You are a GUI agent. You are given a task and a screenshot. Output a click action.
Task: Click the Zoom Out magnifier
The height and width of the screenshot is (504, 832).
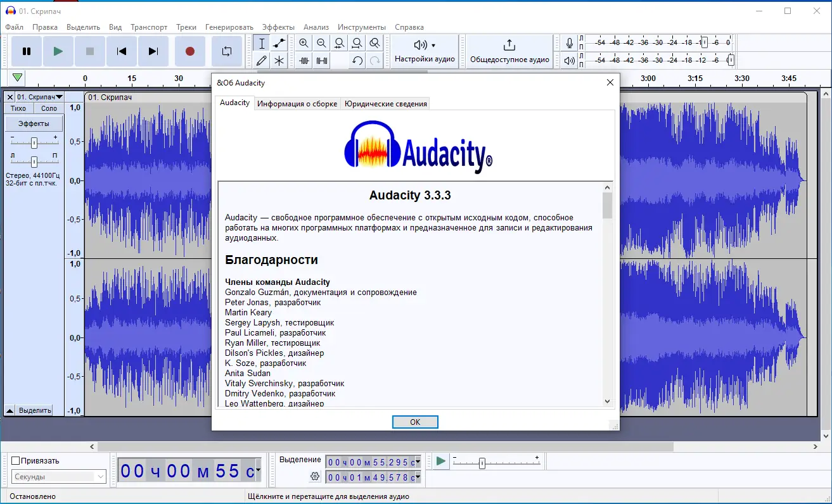tap(322, 43)
